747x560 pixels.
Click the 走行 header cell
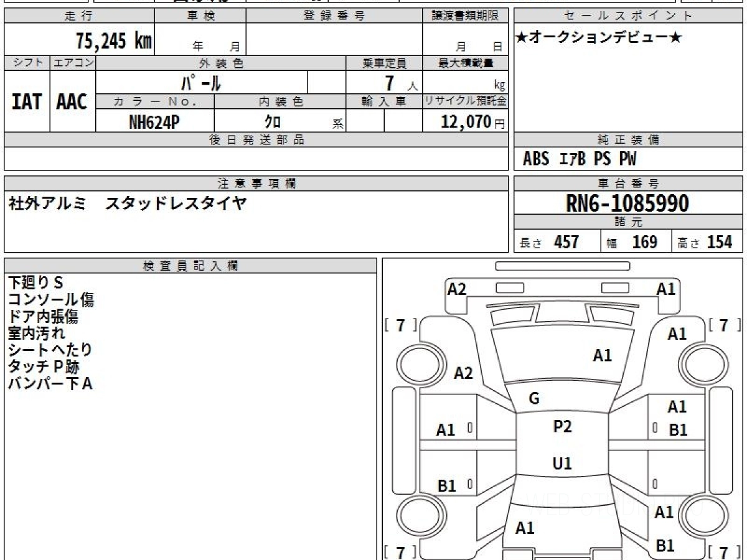(x=78, y=16)
